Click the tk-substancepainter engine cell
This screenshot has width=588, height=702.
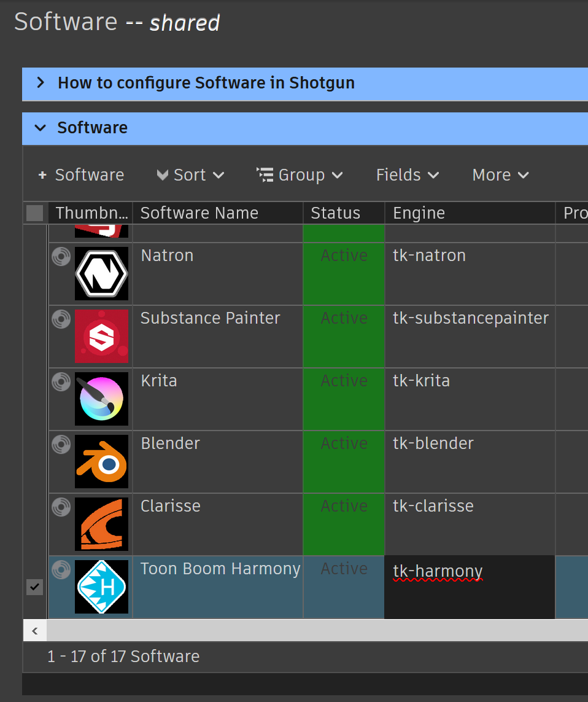click(x=470, y=336)
